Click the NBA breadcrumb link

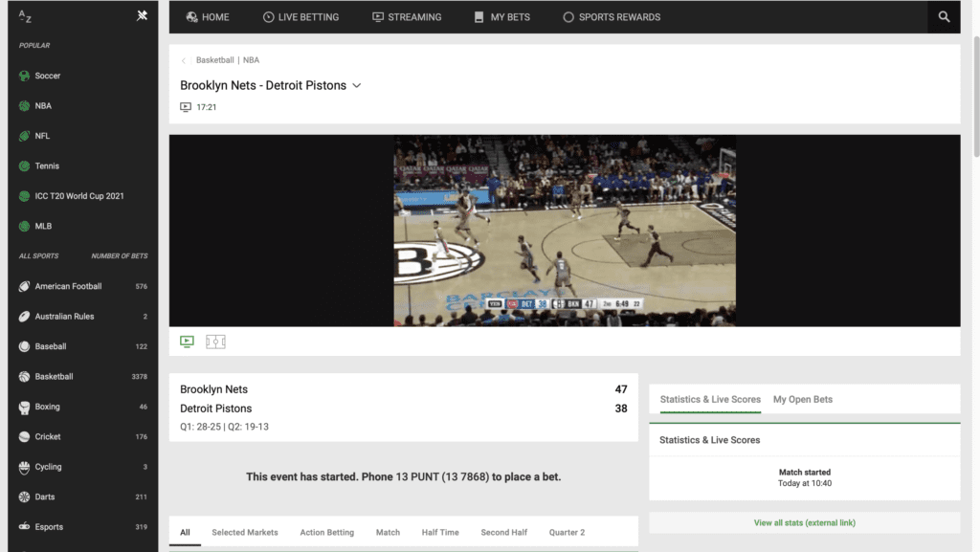(251, 60)
